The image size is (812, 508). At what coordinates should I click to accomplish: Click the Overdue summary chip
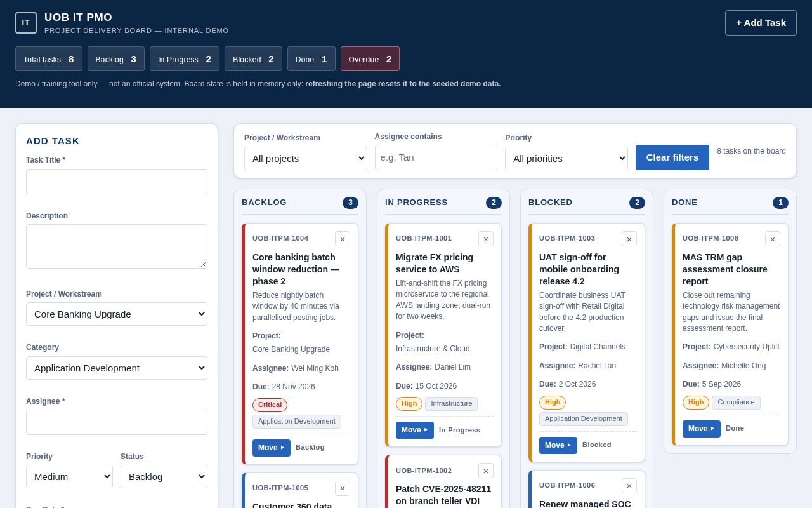370,59
